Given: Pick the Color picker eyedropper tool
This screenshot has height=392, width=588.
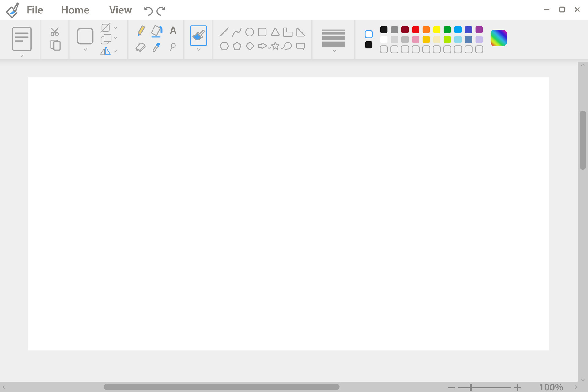Looking at the screenshot, I should tap(157, 47).
